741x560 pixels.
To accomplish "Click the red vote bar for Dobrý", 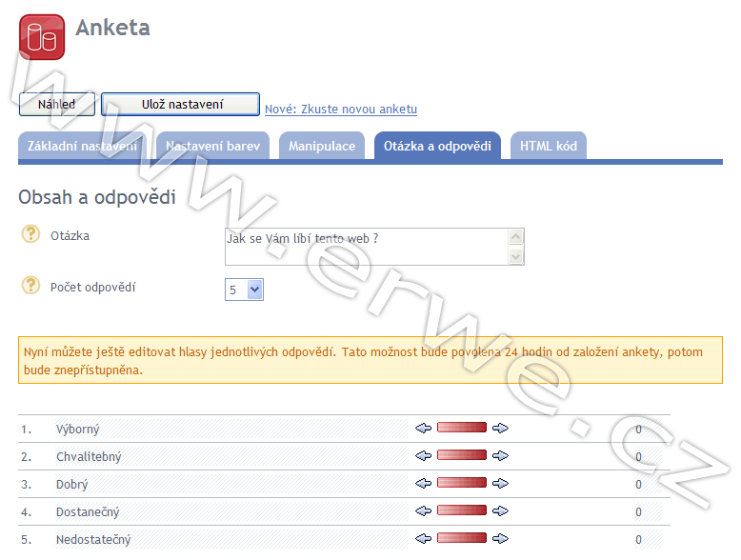I will [x=462, y=483].
